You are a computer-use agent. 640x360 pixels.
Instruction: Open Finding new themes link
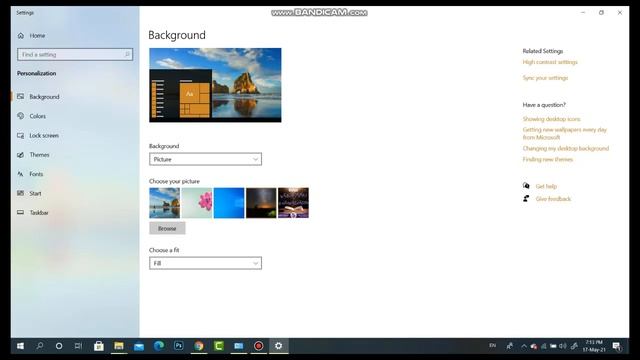click(548, 160)
